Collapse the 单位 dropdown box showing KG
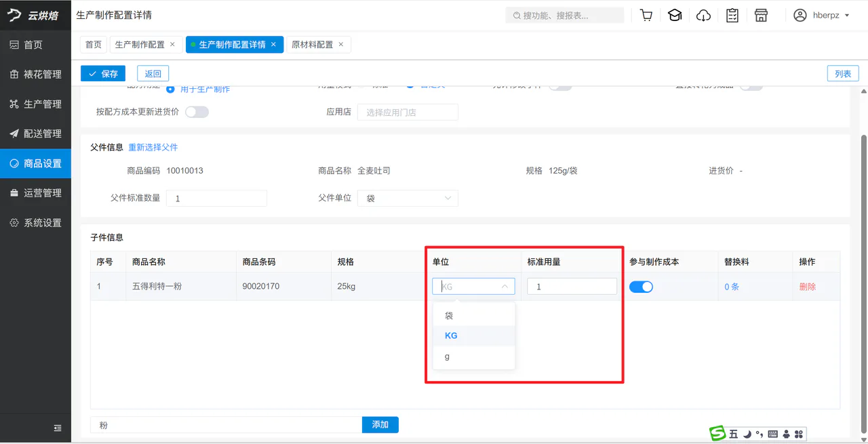The height and width of the screenshot is (444, 868). [x=474, y=287]
